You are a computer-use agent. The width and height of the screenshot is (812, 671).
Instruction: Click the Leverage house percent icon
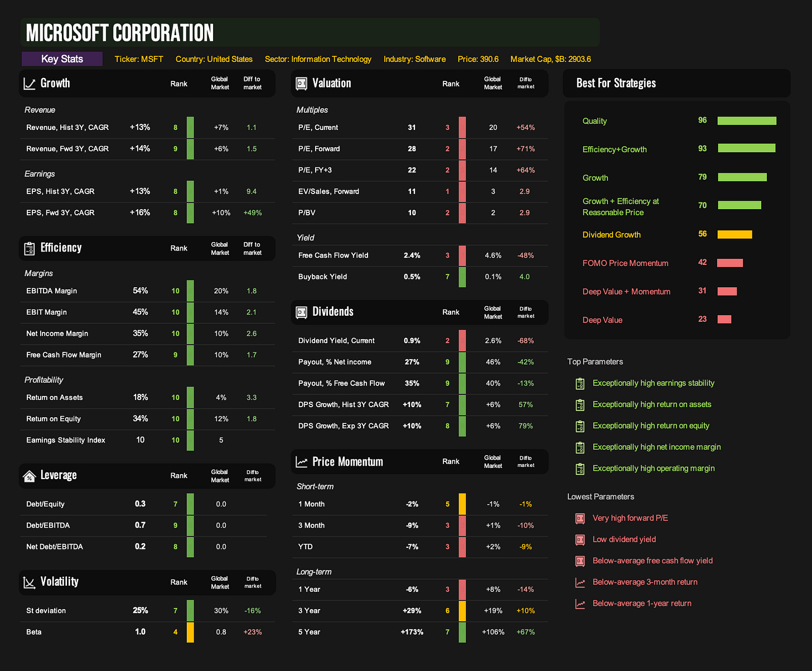29,476
